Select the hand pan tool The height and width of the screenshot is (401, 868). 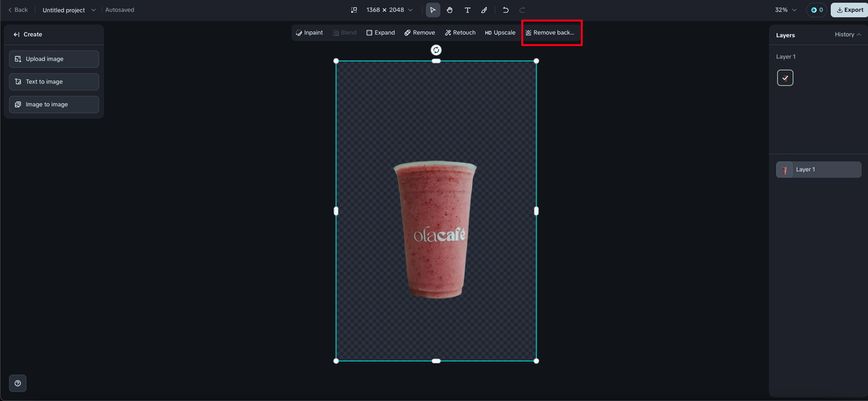coord(450,10)
